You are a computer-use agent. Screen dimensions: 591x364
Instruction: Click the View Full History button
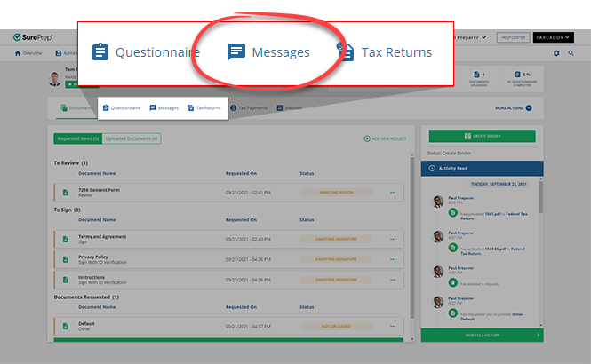click(482, 335)
